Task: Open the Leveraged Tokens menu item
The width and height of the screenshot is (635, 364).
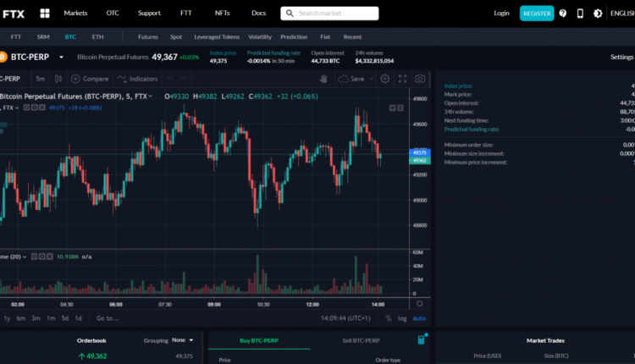Action: click(217, 37)
